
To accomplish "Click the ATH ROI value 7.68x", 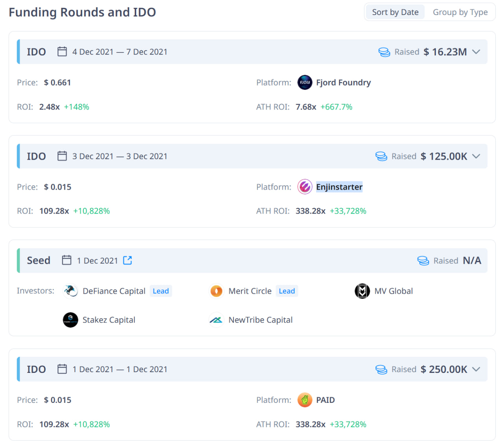I will (x=306, y=107).
